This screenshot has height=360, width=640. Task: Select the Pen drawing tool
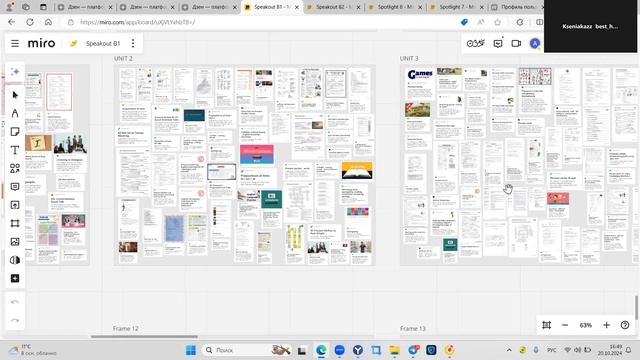(x=15, y=113)
